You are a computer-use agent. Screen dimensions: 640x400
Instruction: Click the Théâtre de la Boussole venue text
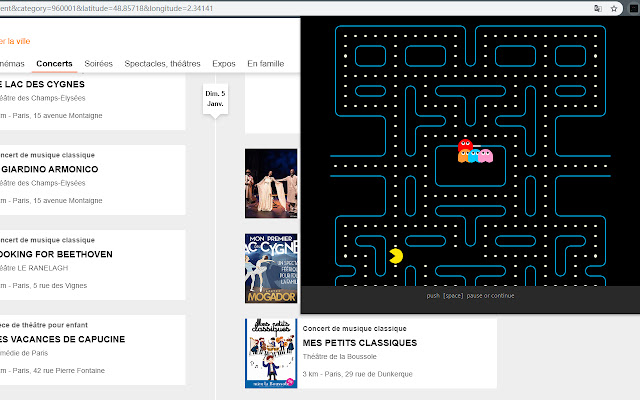tap(340, 356)
